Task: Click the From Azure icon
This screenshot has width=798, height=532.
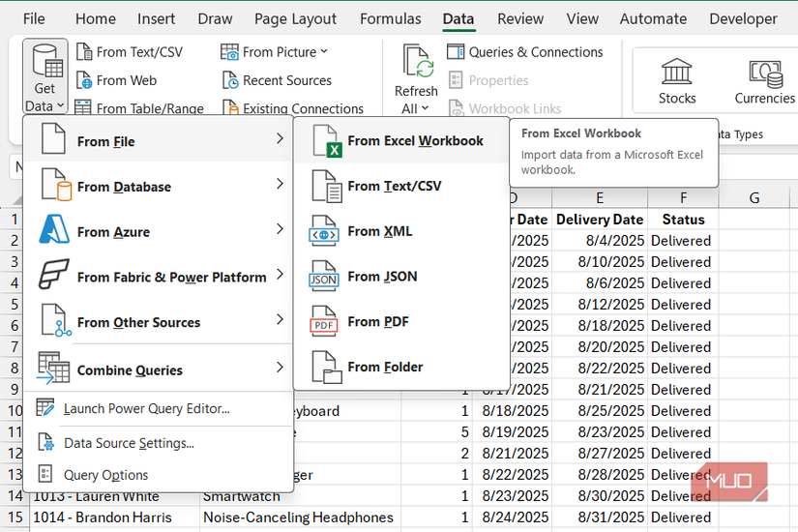Action: tap(54, 229)
